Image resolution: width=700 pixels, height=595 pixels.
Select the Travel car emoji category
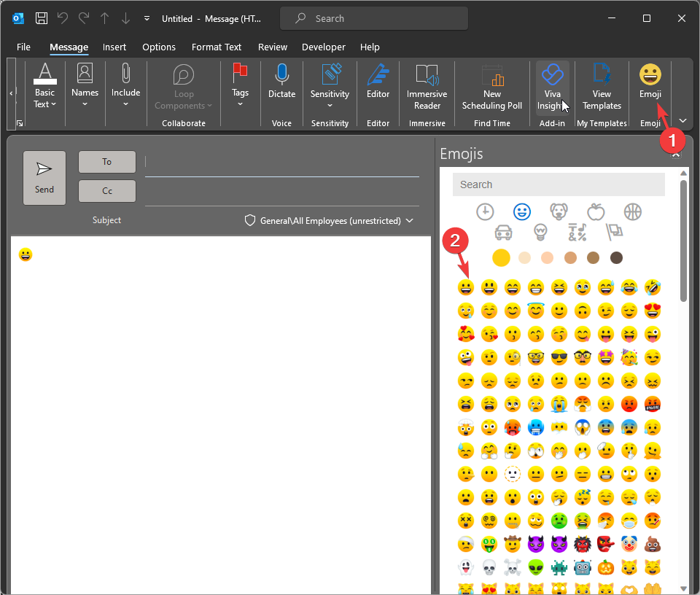click(504, 232)
